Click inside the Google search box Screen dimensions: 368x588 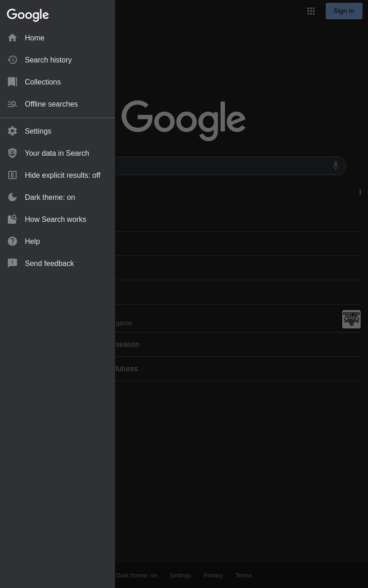[x=221, y=166]
